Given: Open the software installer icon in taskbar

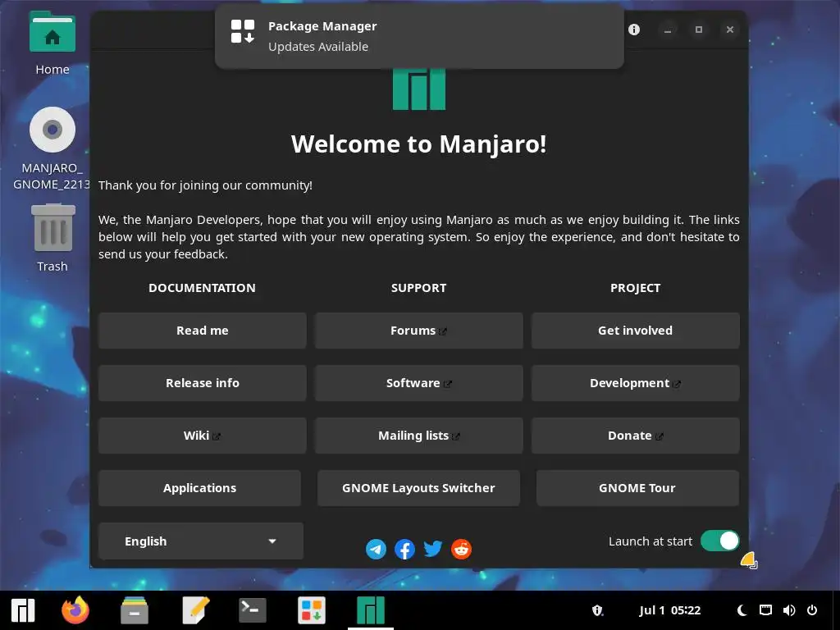Looking at the screenshot, I should click(311, 610).
